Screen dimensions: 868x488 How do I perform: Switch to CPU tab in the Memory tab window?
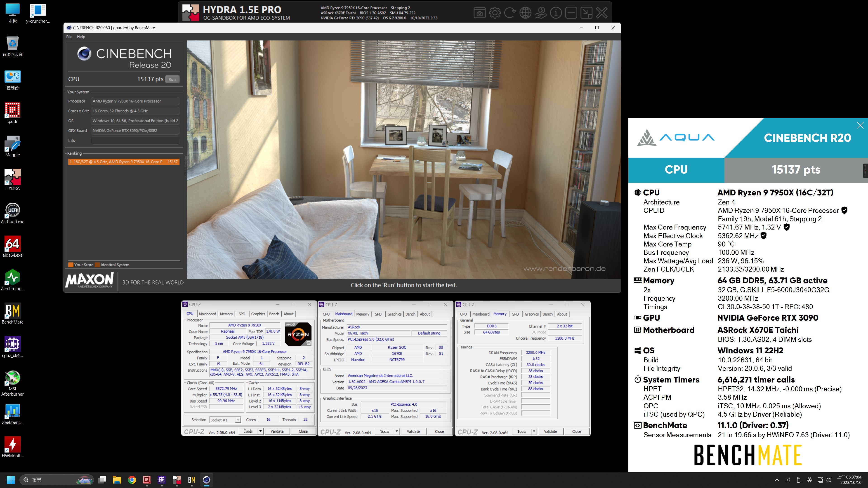pos(463,314)
